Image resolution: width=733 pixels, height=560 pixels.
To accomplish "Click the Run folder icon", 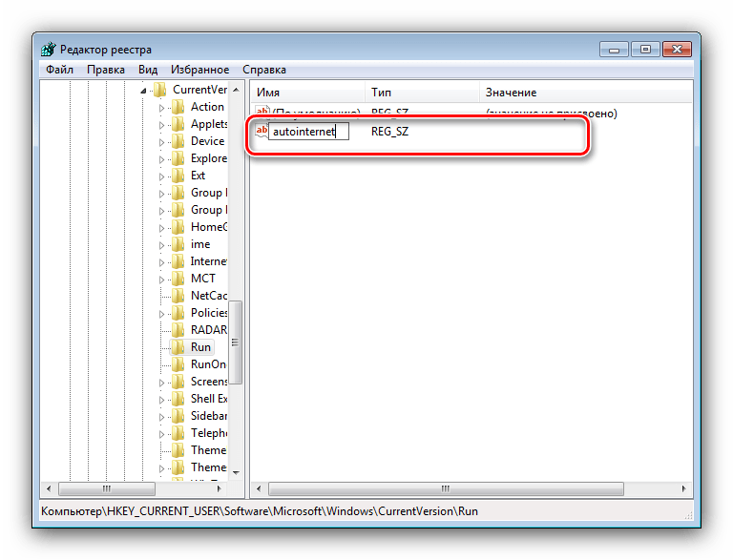I will pyautogui.click(x=178, y=347).
